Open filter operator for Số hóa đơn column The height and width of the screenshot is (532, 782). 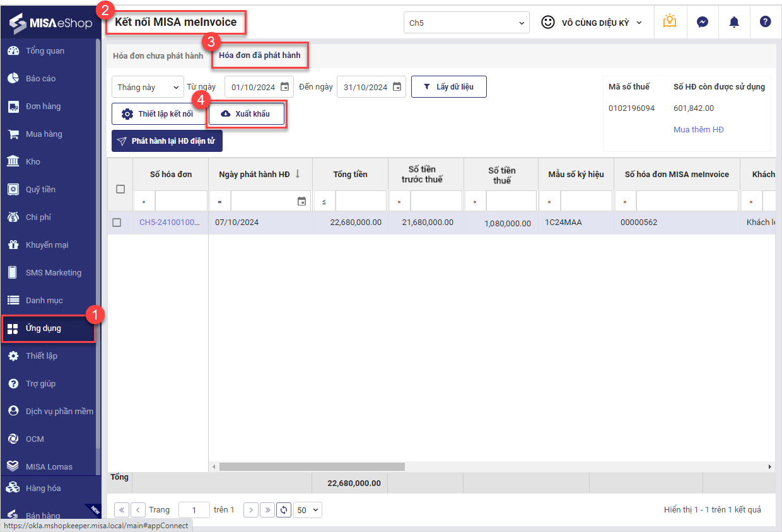[x=144, y=202]
